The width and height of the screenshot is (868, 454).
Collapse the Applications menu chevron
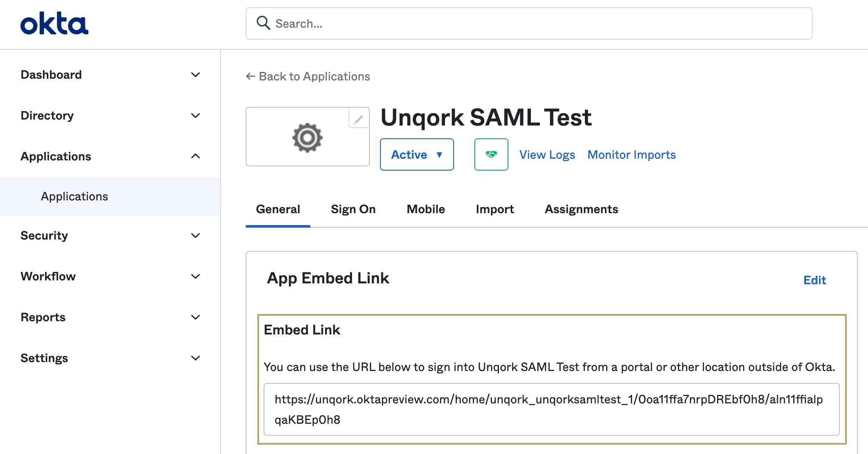pos(196,156)
